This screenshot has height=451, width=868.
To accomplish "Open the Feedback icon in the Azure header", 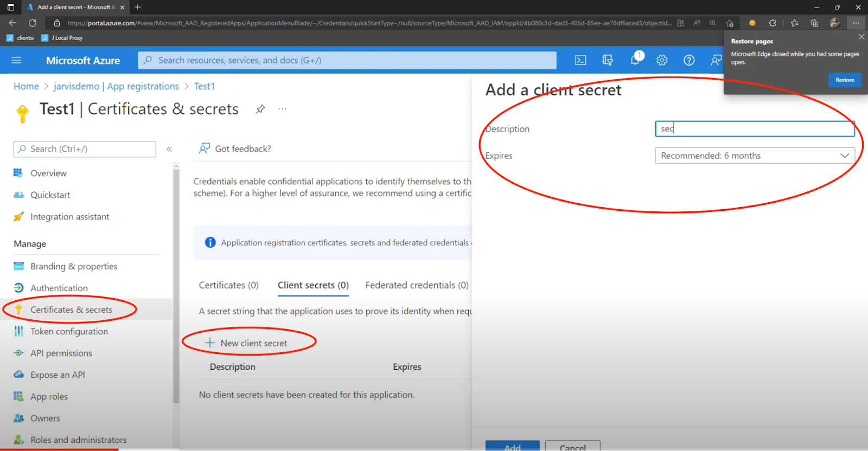I will [716, 60].
